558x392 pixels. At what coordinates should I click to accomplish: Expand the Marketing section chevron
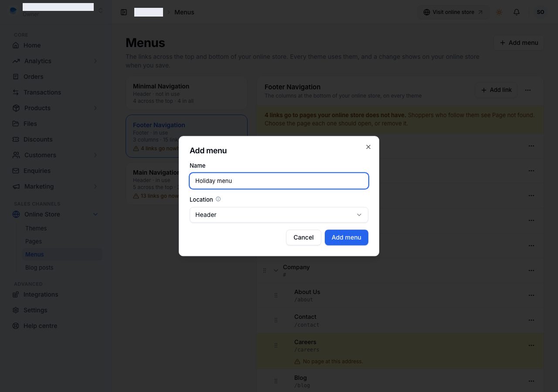(95, 186)
